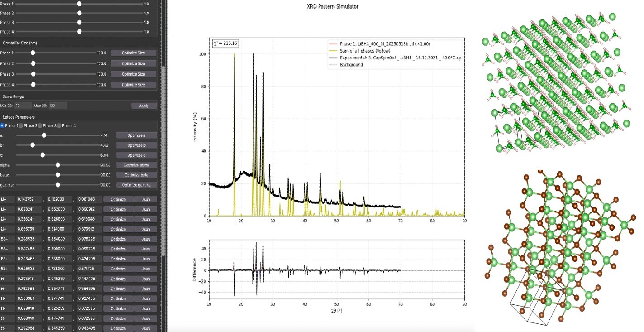This screenshot has height=332, width=644.
Task: Click the lattice c slider handle at 6.84
Action: pos(43,155)
